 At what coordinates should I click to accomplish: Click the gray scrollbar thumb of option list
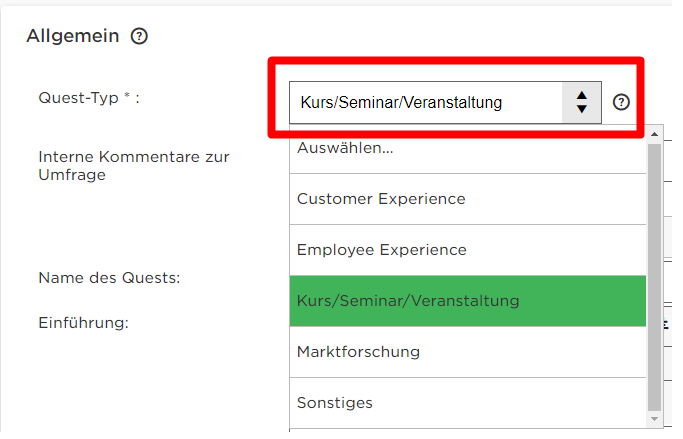pyautogui.click(x=655, y=270)
